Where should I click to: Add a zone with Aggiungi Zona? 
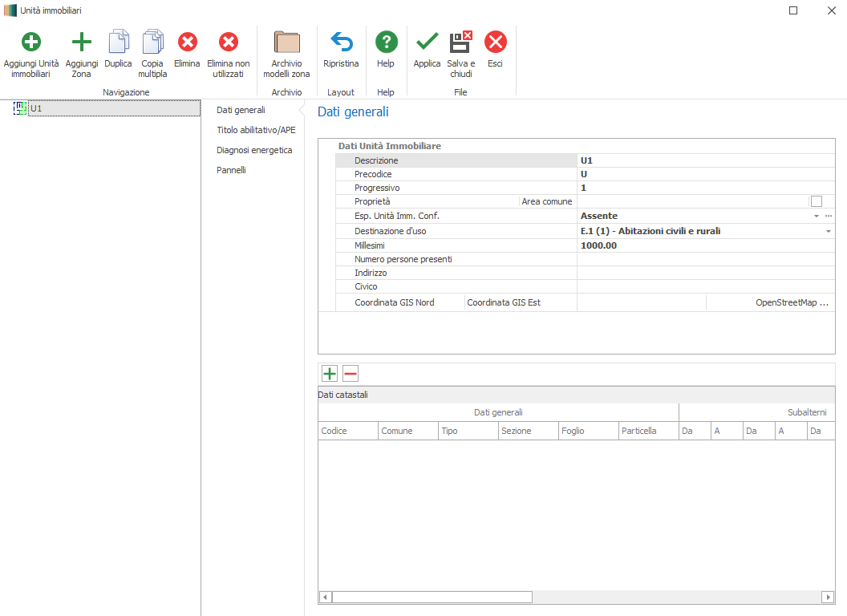pyautogui.click(x=82, y=43)
